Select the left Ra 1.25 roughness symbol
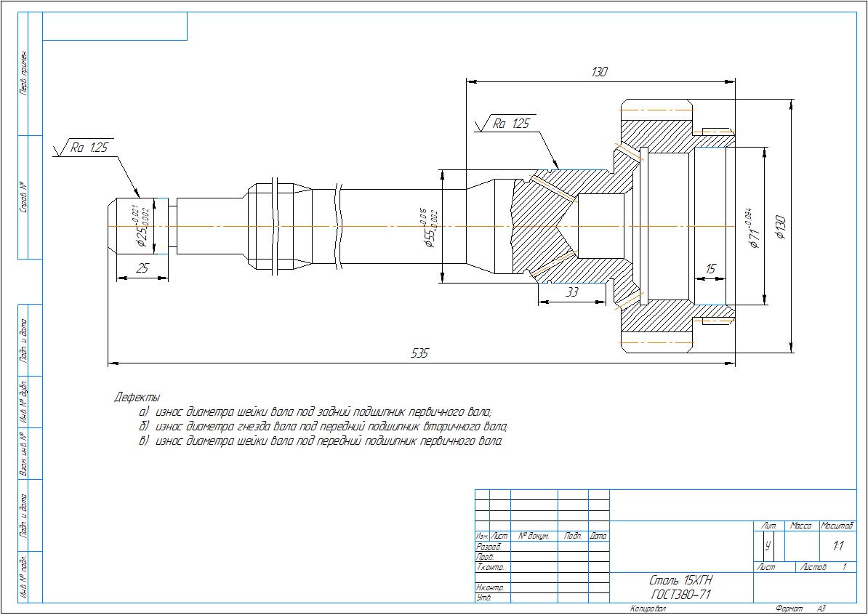 click(83, 148)
